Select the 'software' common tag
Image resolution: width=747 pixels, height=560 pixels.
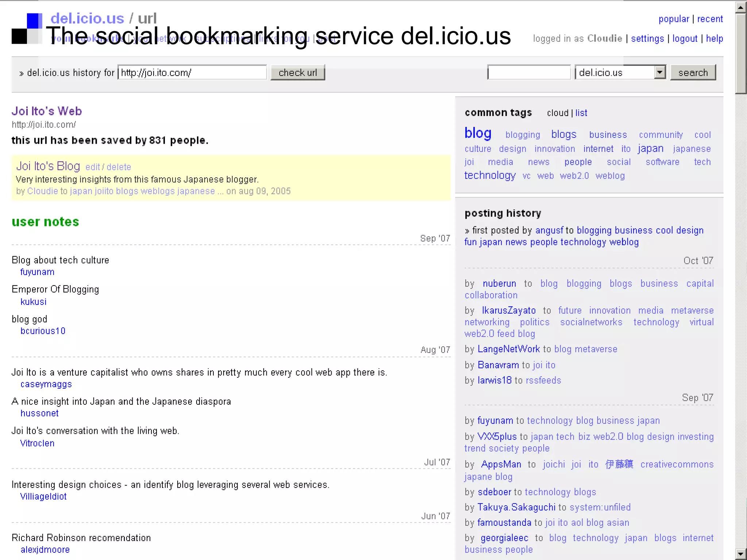[x=662, y=162]
